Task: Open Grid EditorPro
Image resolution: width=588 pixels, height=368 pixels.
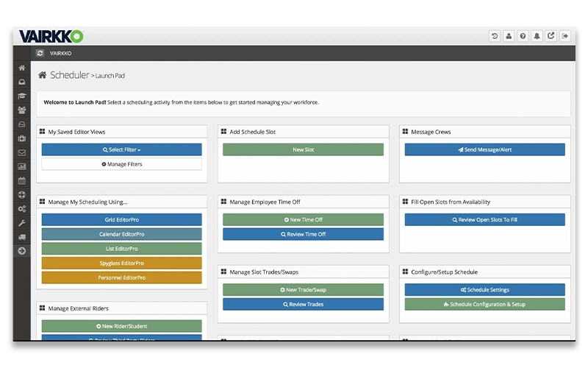Action: [121, 219]
